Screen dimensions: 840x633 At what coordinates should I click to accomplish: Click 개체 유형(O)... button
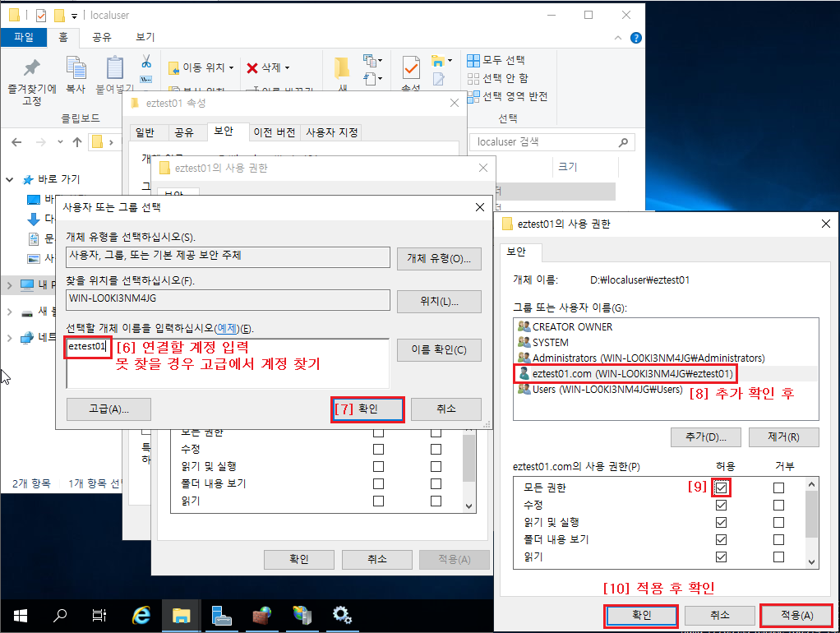439,258
